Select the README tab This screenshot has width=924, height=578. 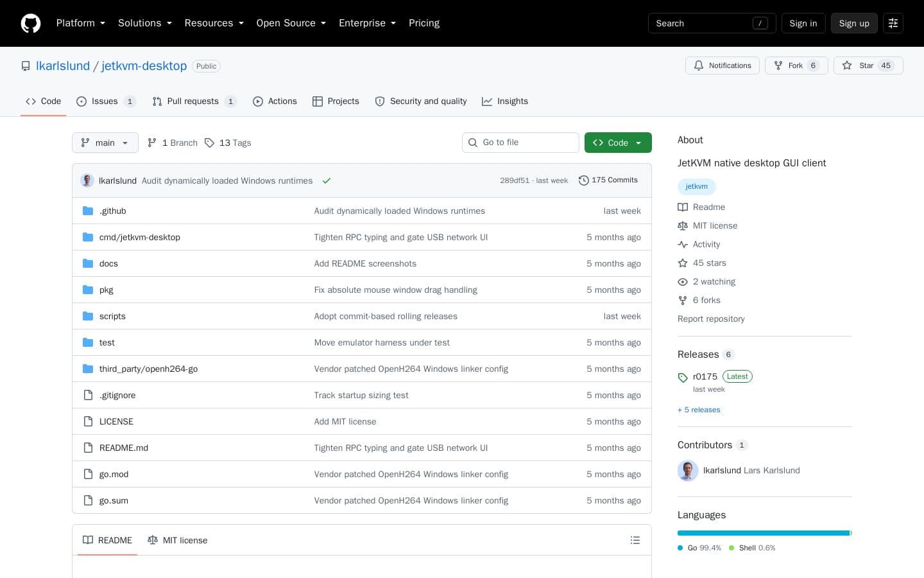click(x=107, y=540)
